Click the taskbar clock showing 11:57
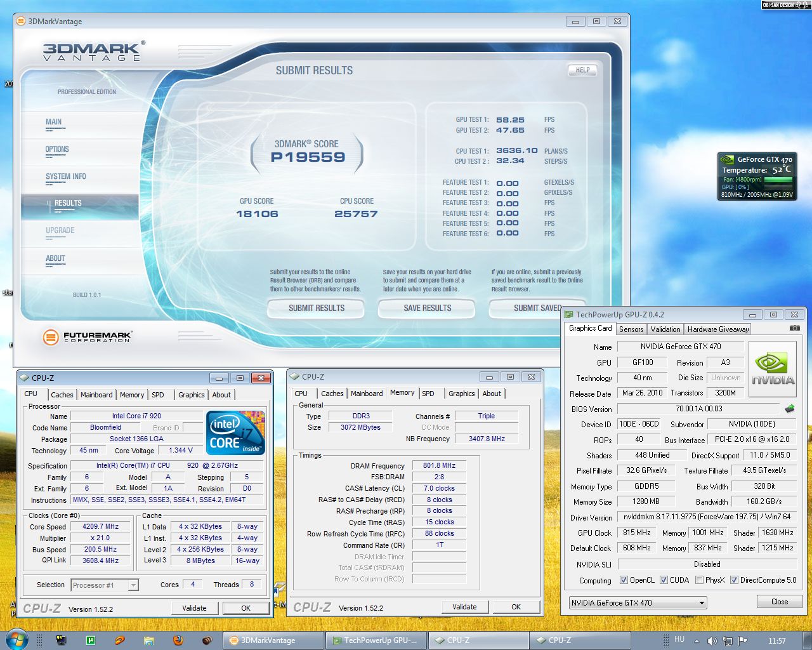Image resolution: width=812 pixels, height=650 pixels. [x=777, y=641]
